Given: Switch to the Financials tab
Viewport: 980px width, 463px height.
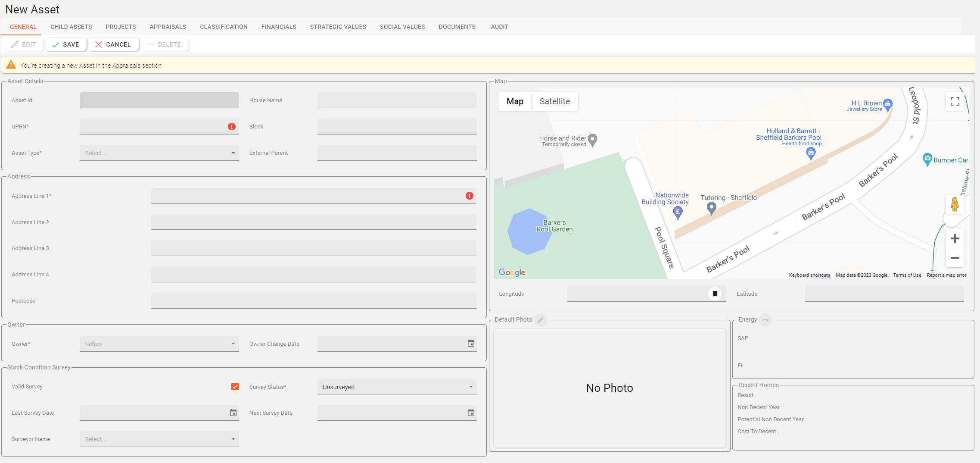Looking at the screenshot, I should tap(279, 27).
